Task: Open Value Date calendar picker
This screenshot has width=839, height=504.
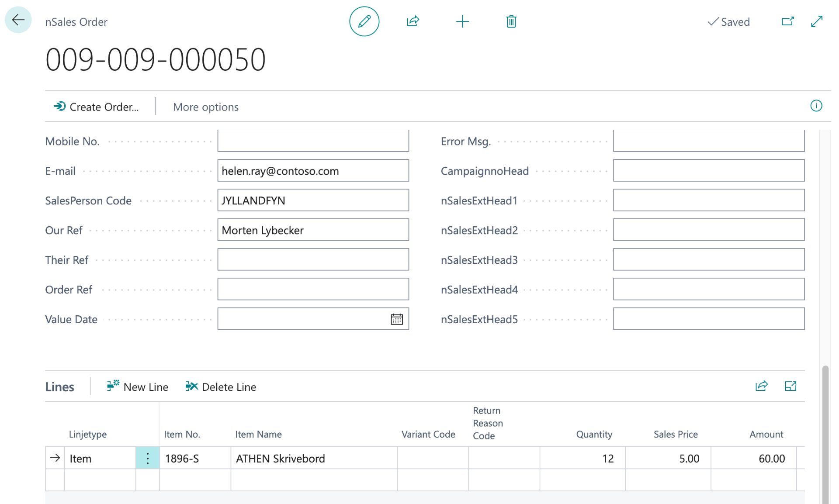Action: (397, 319)
